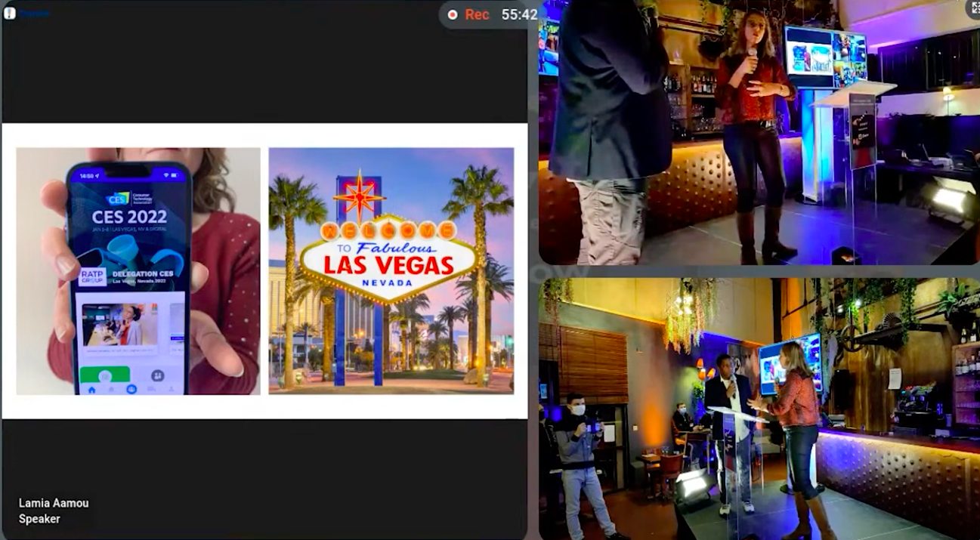
Task: Click the 'LAS VEGAS' red lettering
Action: tap(388, 264)
